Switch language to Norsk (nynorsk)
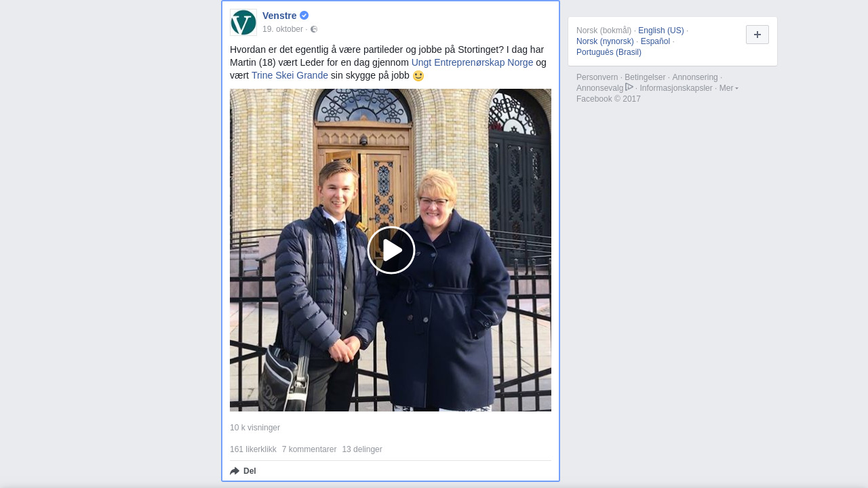 tap(605, 41)
